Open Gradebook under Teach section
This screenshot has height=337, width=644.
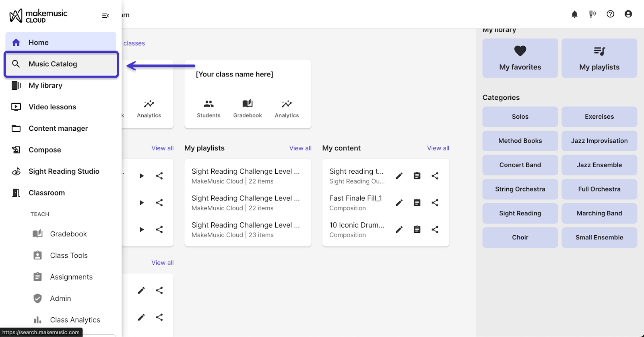point(61,234)
